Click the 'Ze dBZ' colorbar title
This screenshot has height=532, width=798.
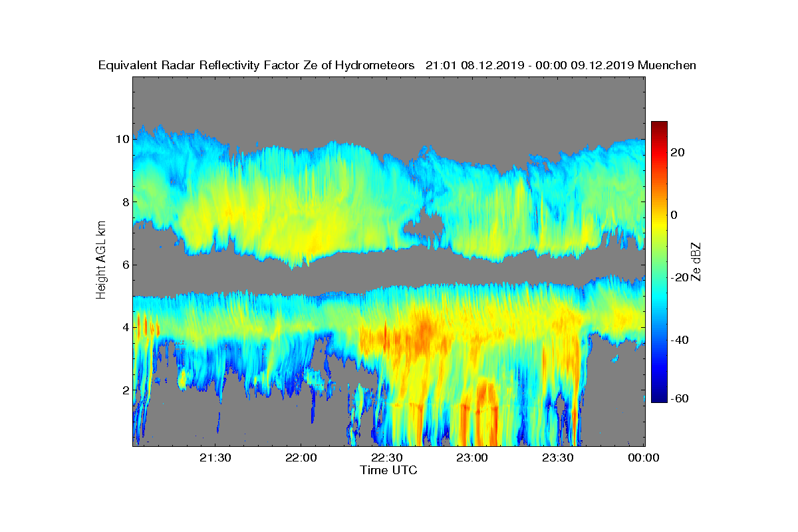(697, 261)
